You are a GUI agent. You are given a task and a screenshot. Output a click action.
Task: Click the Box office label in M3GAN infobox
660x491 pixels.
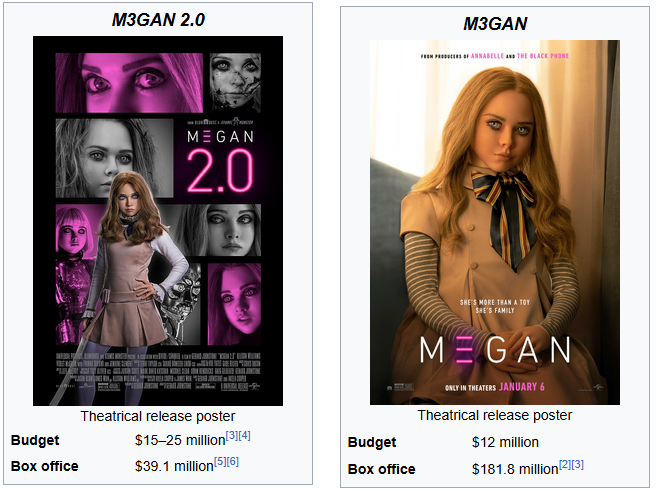(x=382, y=469)
